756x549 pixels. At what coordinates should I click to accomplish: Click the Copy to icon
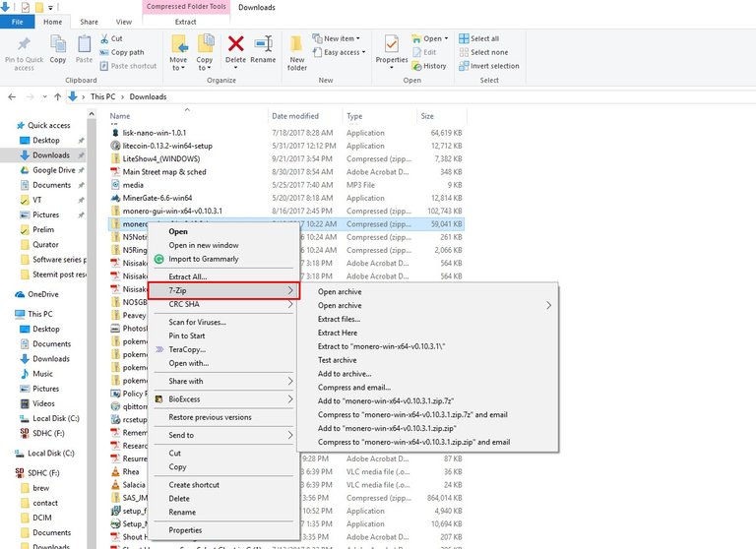(x=205, y=49)
